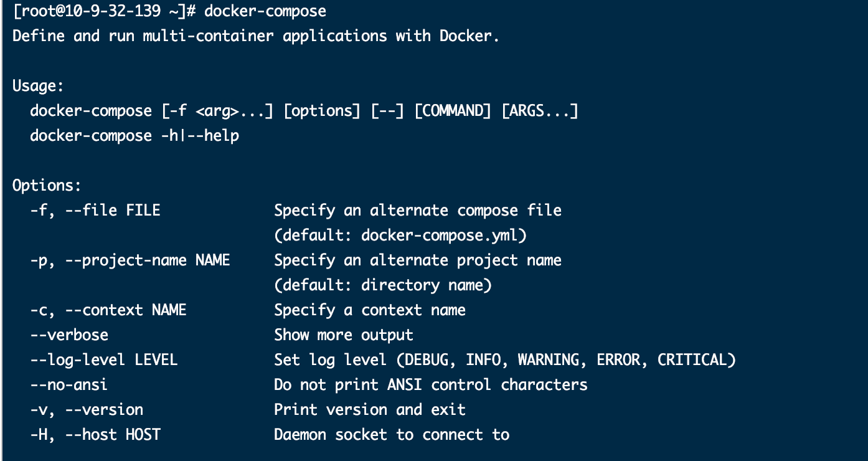Screen dimensions: 868x461
Task: Click the '[-f <arg>...]' usage argument
Action: (217, 111)
